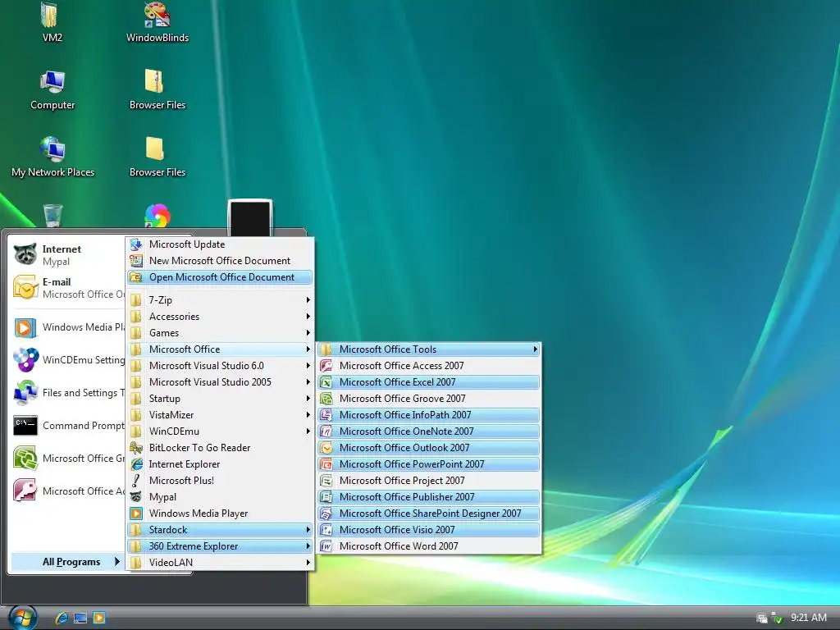Expand the Startup folder submenu
The width and height of the screenshot is (840, 630).
[220, 399]
